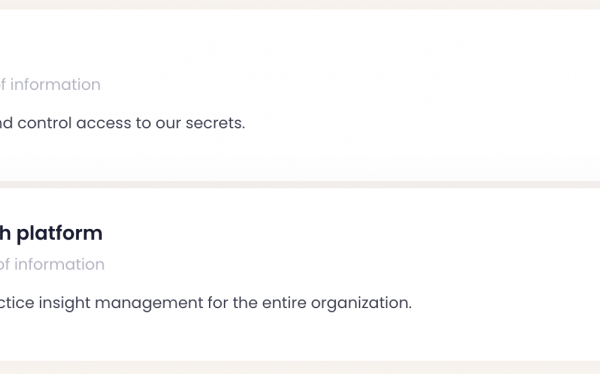Click the word "access" in the top card

pyautogui.click(x=103, y=123)
